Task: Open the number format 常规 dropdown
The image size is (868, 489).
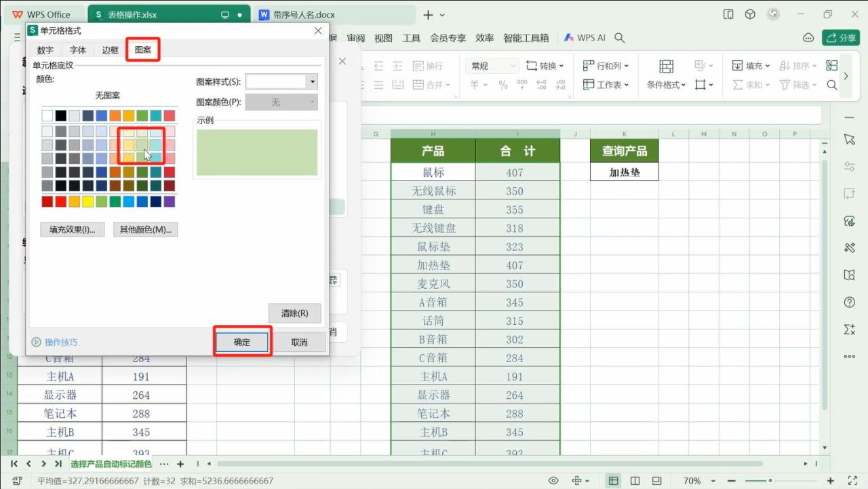Action: [493, 66]
